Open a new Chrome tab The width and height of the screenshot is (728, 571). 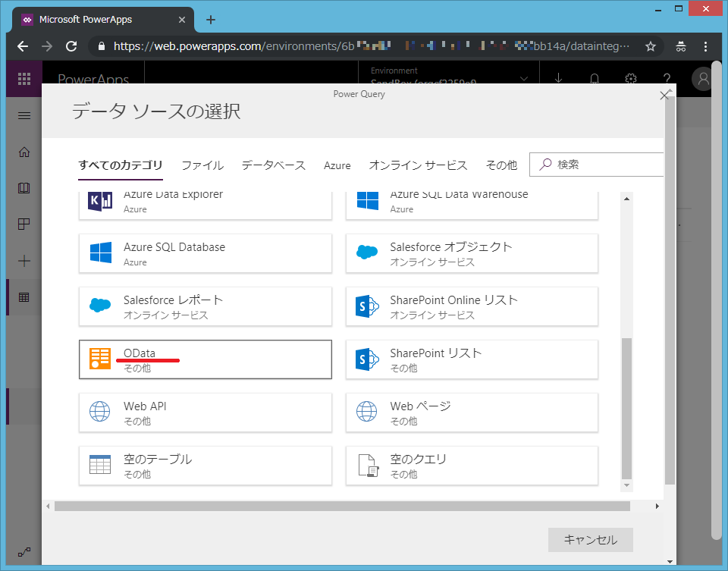pyautogui.click(x=211, y=20)
